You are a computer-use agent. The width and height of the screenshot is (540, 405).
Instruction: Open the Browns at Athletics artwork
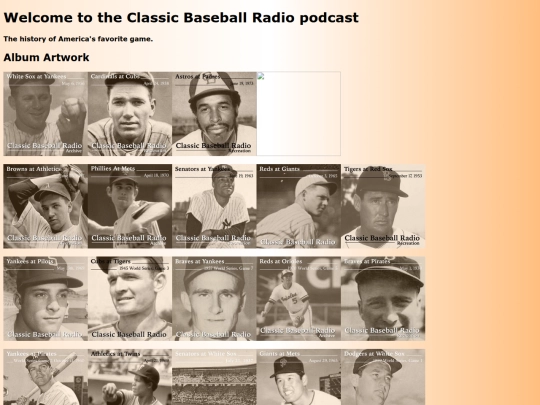(45, 206)
